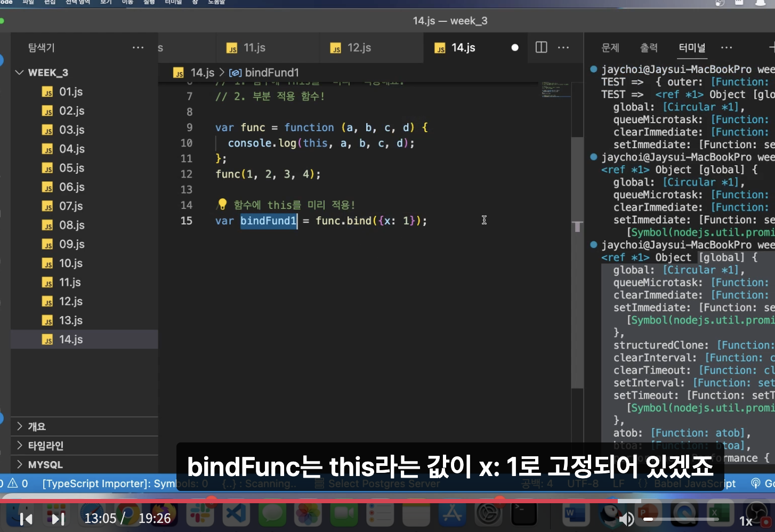Open warnings count in the status bar
775x532 pixels.
coord(19,483)
